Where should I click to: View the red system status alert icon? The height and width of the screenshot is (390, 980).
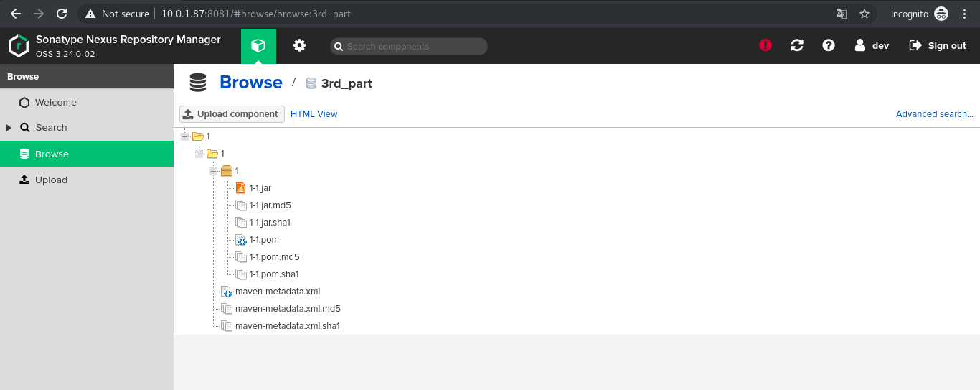point(765,45)
